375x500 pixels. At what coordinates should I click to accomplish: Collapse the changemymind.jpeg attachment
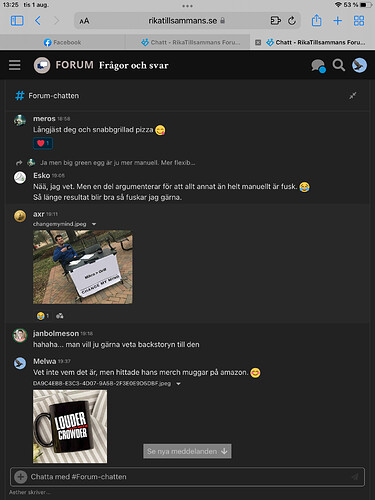point(94,224)
